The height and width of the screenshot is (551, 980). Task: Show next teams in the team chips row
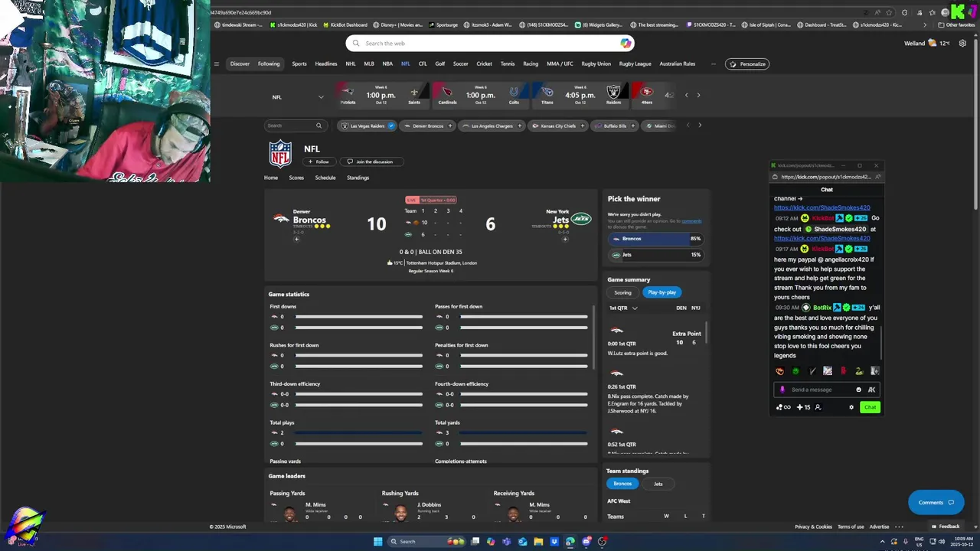[699, 126]
